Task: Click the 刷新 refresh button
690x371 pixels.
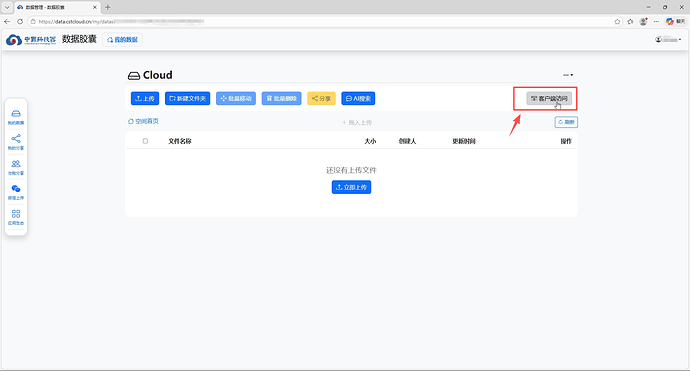Action: coord(566,122)
